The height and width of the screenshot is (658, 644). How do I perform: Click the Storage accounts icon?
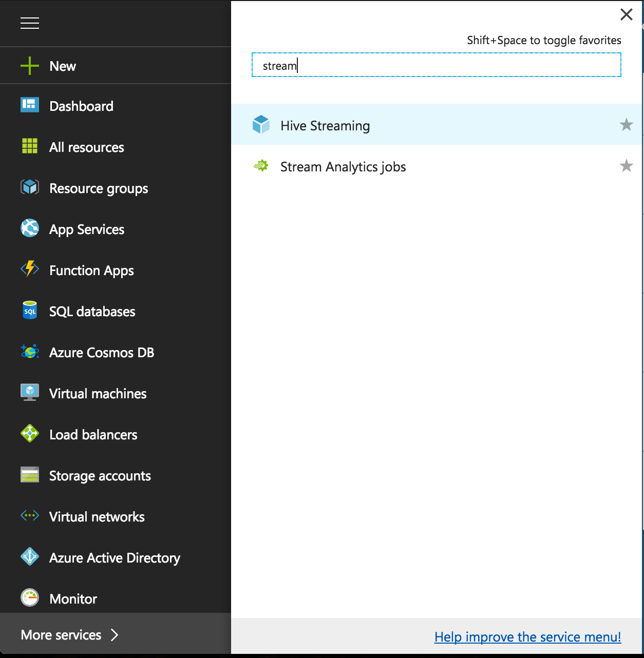[x=30, y=475]
